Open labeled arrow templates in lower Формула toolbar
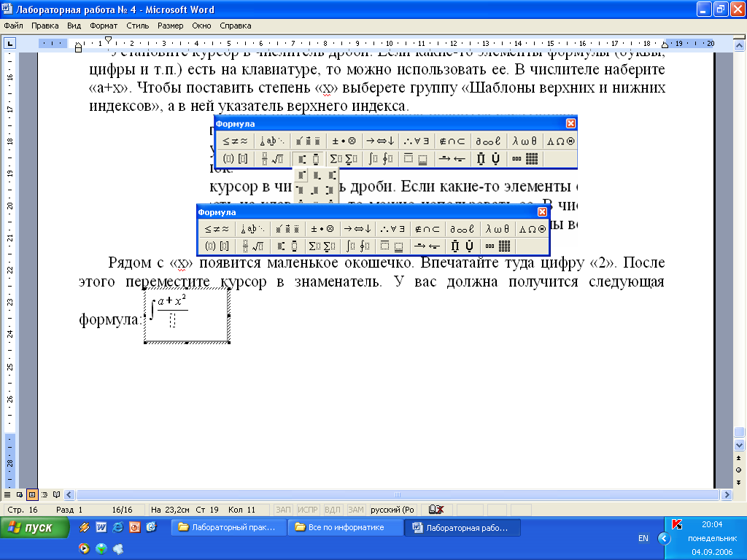 427,246
